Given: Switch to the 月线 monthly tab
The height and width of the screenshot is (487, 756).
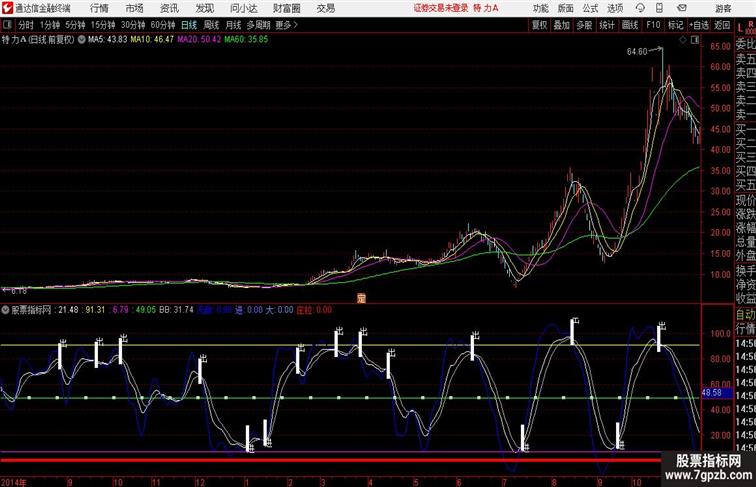Looking at the screenshot, I should [233, 25].
